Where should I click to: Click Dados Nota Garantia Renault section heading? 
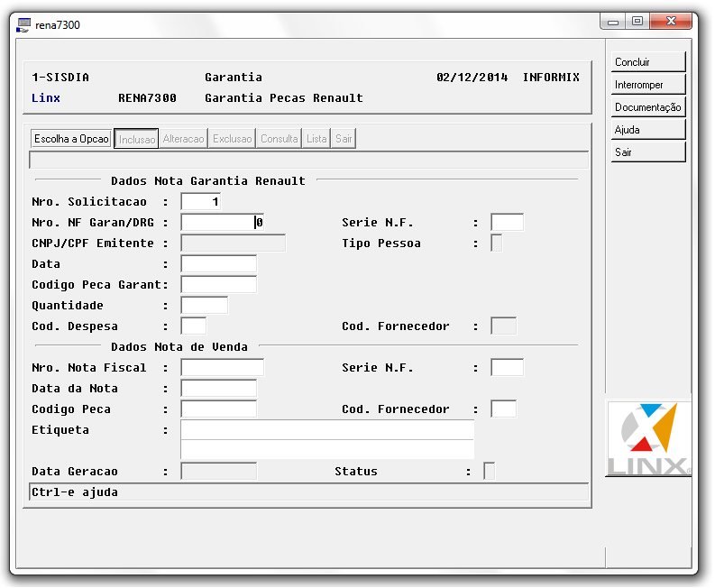pyautogui.click(x=208, y=181)
